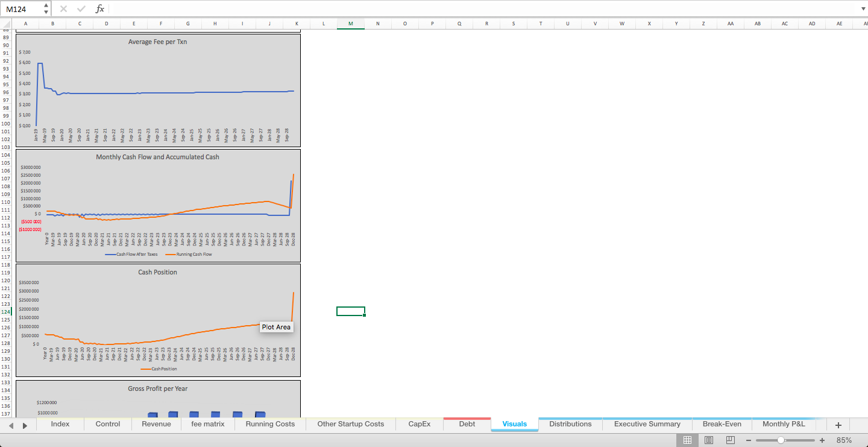This screenshot has height=447, width=868.
Task: Select Normal view icon in status bar
Action: click(687, 440)
